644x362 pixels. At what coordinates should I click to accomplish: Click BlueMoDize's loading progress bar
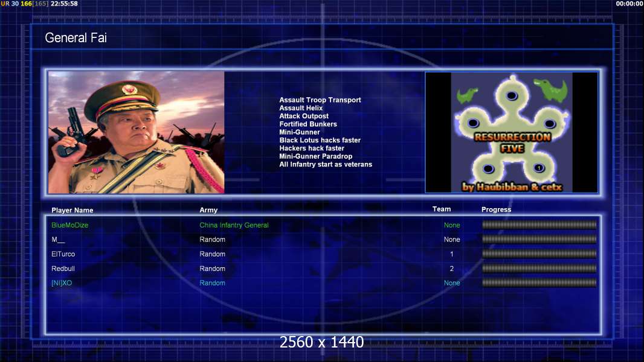(539, 224)
